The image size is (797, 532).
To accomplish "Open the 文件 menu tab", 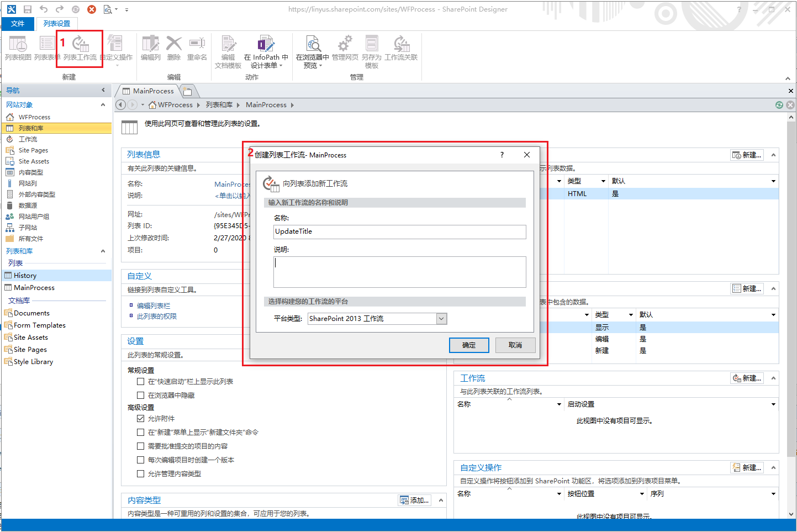I will pos(18,24).
